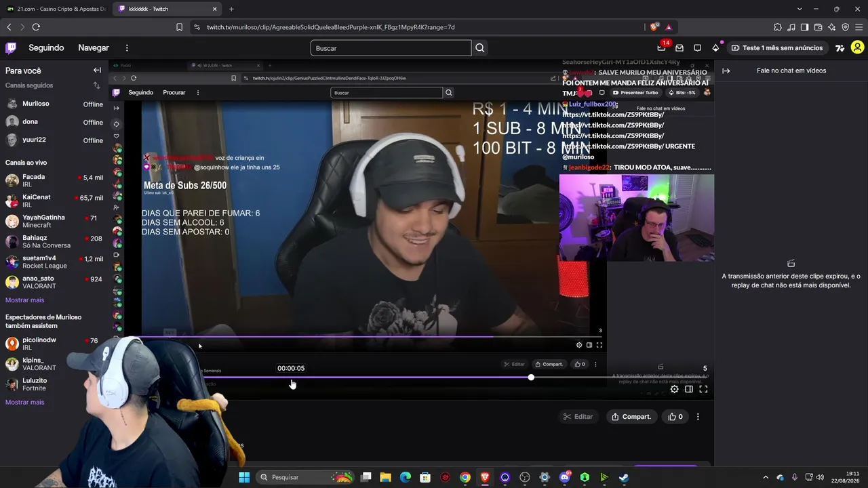The width and height of the screenshot is (868, 488).
Task: Collapse the chat panel arrow
Action: pos(726,70)
